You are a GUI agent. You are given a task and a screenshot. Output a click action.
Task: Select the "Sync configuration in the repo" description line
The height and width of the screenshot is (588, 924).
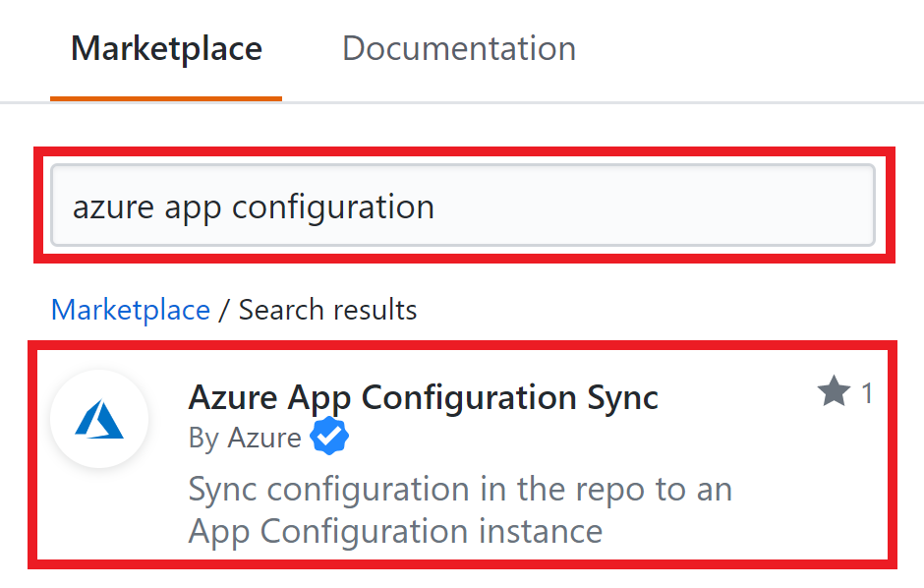(460, 490)
